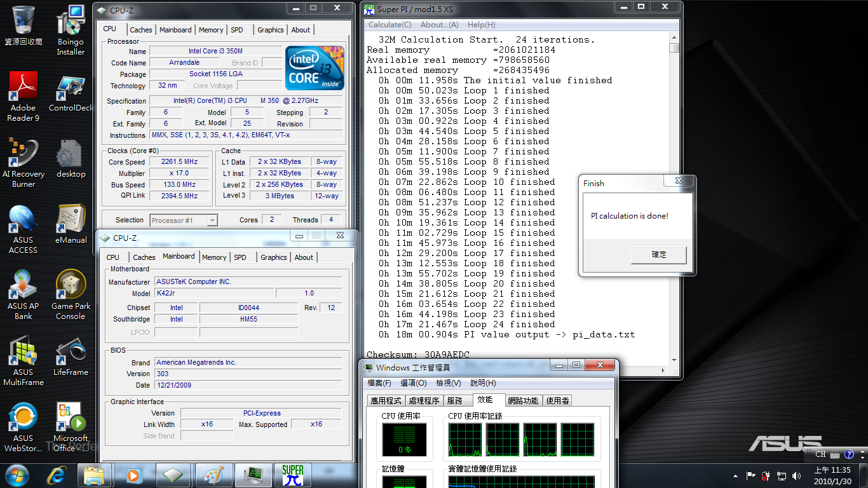Open ControlDeck desktop shortcut

(71, 93)
